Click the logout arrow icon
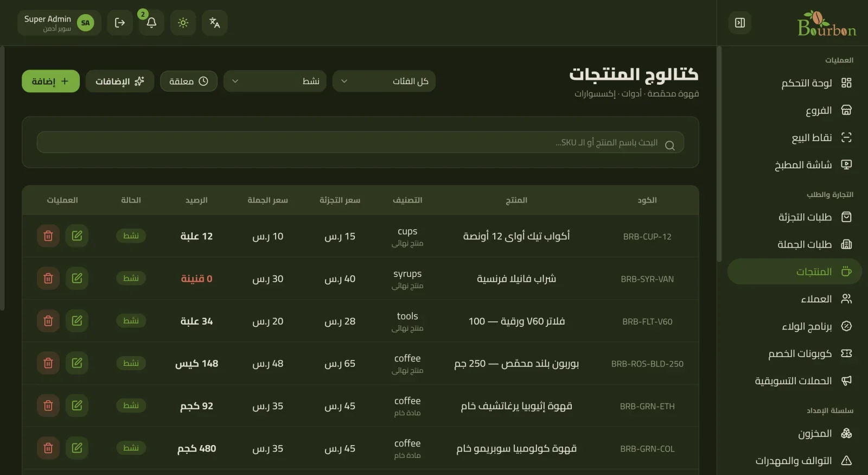The height and width of the screenshot is (475, 868). (x=120, y=23)
